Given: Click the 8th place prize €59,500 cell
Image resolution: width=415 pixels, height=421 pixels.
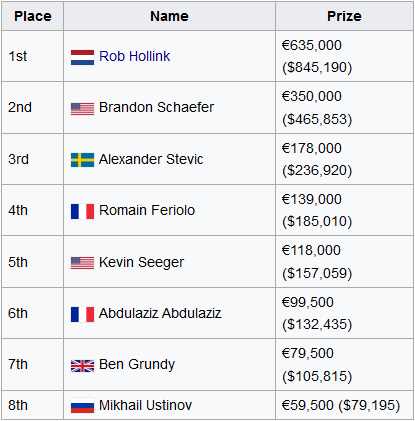Looking at the screenshot, I should [344, 405].
